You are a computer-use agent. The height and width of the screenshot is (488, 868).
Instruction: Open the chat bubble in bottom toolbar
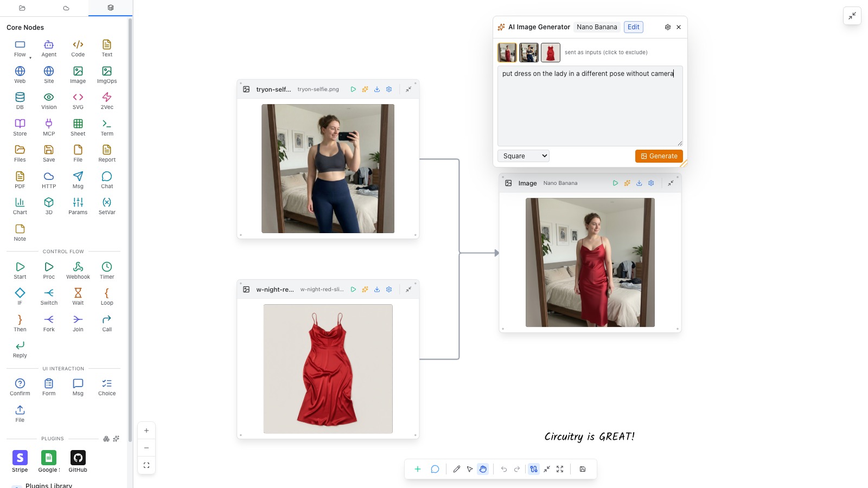click(435, 469)
